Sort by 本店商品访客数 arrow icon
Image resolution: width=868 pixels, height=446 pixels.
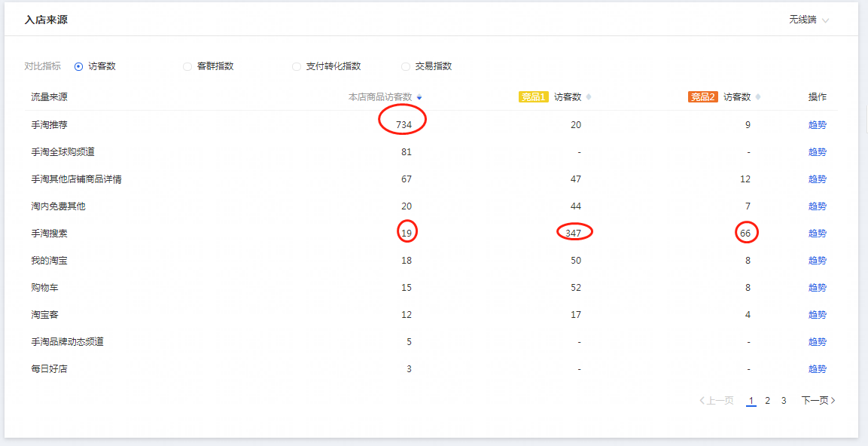pyautogui.click(x=419, y=97)
